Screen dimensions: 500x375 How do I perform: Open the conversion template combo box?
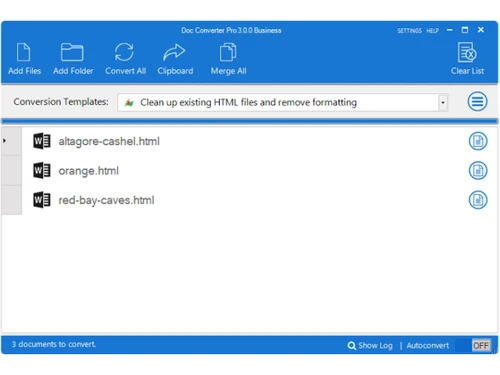[x=283, y=102]
